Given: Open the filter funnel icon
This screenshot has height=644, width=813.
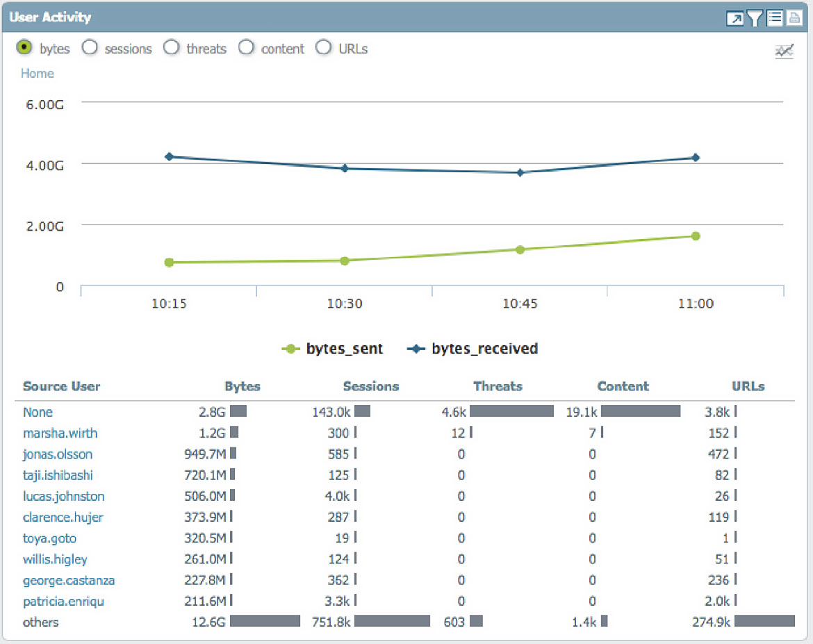Looking at the screenshot, I should (755, 19).
